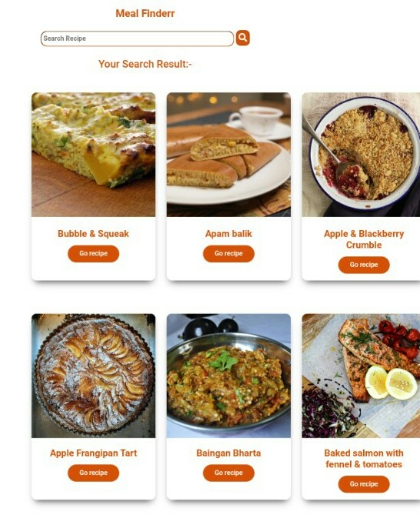Select the Baingan Bharta dish photo
The height and width of the screenshot is (518, 420).
[228, 376]
